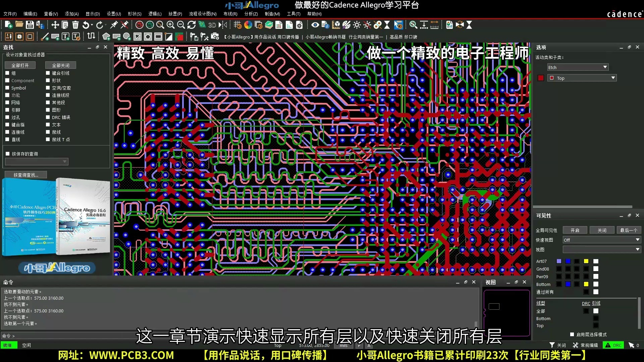This screenshot has width=644, height=362.
Task: Activate the 3D view icon
Action: [211, 25]
